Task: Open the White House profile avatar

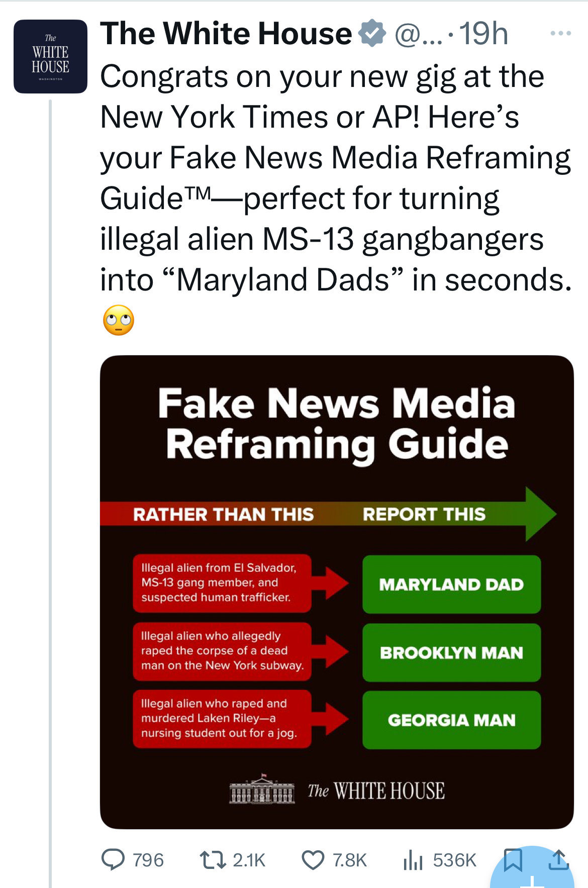Action: coord(51,57)
